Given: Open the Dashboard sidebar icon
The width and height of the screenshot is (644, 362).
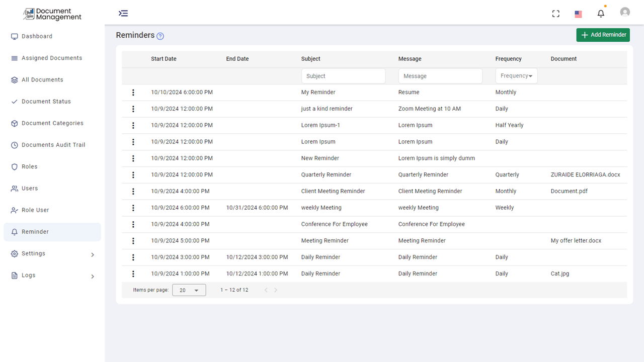Looking at the screenshot, I should tap(14, 36).
